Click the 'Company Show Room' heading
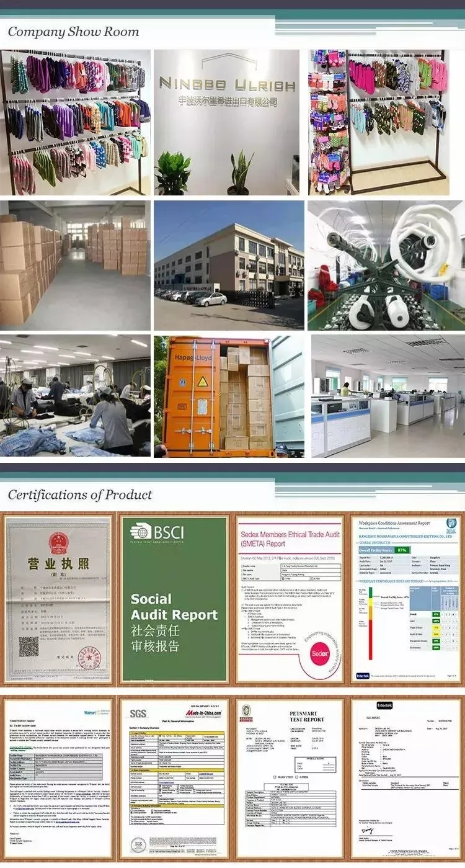465x868 pixels. pos(73,32)
